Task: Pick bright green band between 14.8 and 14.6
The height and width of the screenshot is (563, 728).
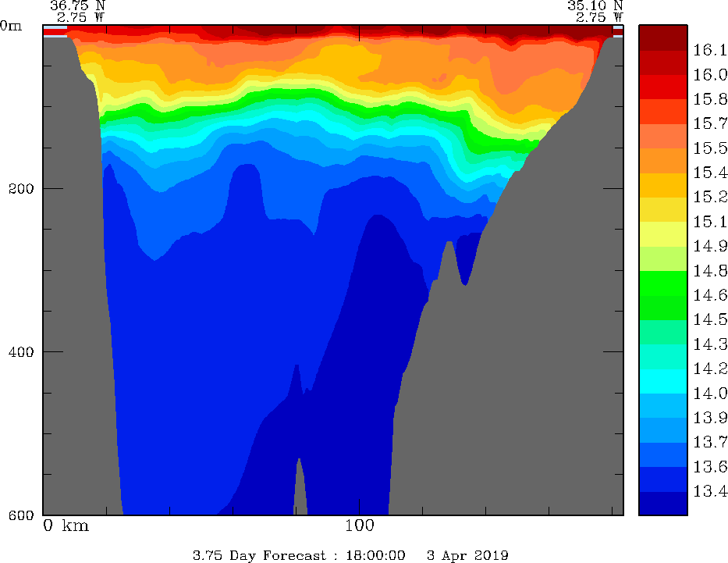Action: (x=663, y=283)
